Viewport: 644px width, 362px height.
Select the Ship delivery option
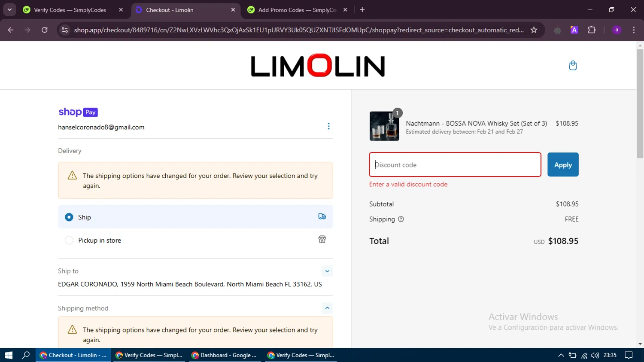point(195,217)
